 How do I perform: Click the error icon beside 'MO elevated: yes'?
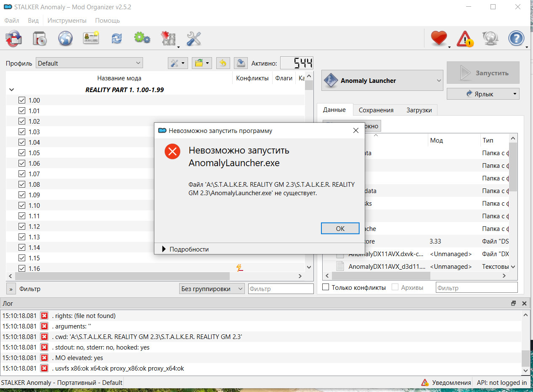tap(44, 358)
